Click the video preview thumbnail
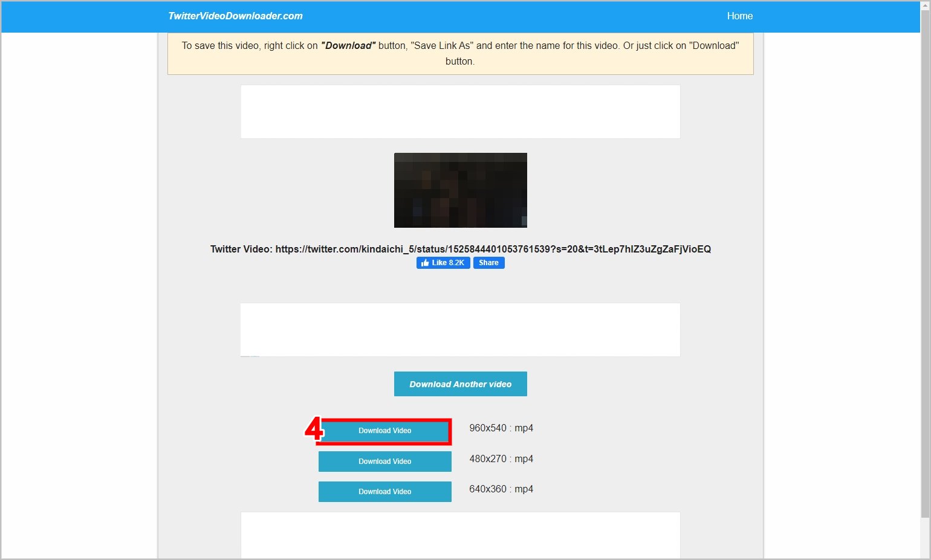 pos(461,190)
